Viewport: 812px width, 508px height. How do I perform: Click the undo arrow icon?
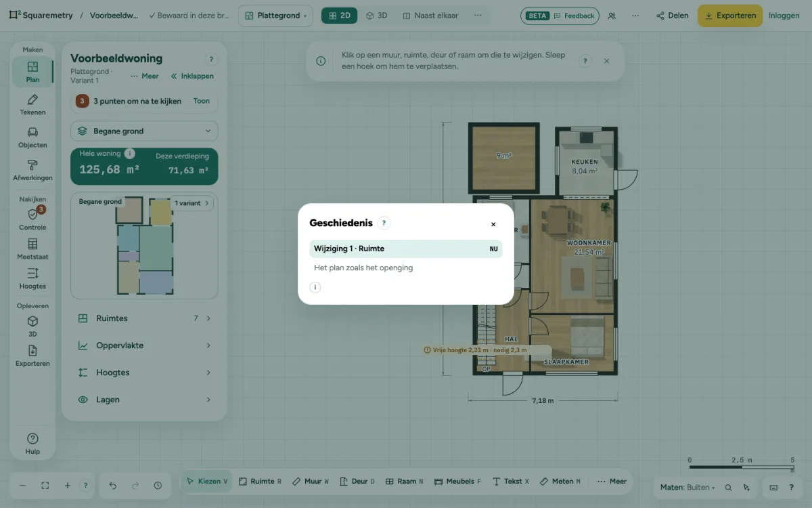(113, 486)
